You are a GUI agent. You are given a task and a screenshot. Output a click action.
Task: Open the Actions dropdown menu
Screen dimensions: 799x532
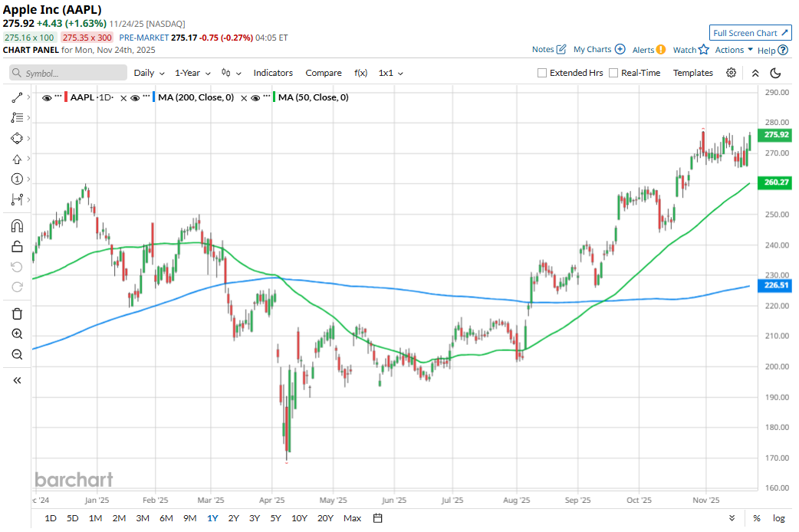pyautogui.click(x=734, y=50)
